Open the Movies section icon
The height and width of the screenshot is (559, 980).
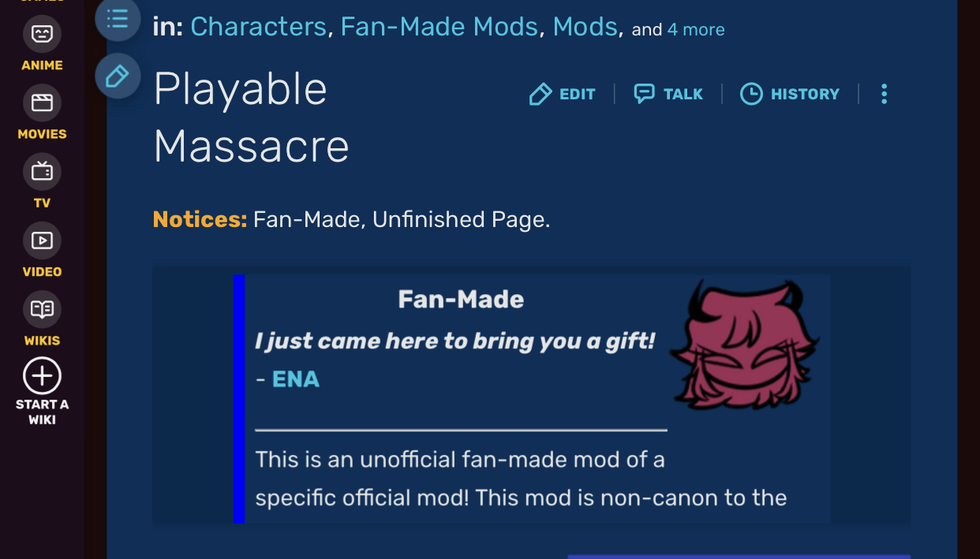click(x=42, y=103)
